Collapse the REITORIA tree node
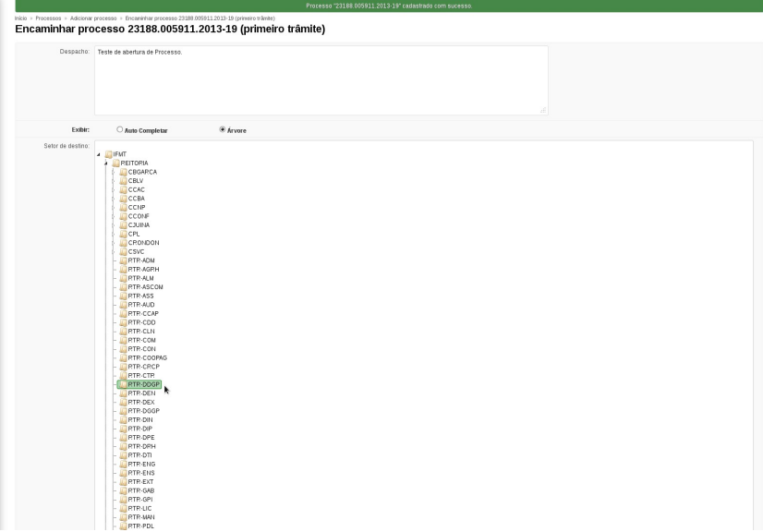The height and width of the screenshot is (532, 763). 106,163
